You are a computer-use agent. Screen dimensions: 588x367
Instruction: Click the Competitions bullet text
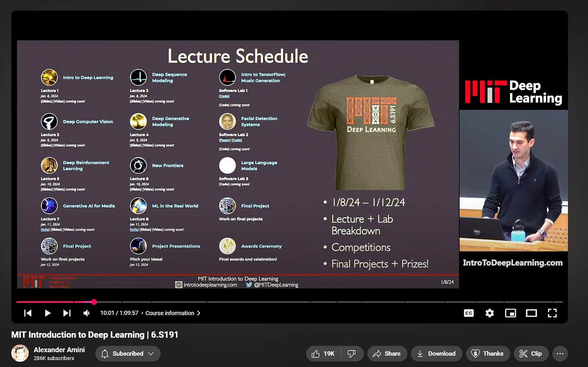[x=361, y=247]
